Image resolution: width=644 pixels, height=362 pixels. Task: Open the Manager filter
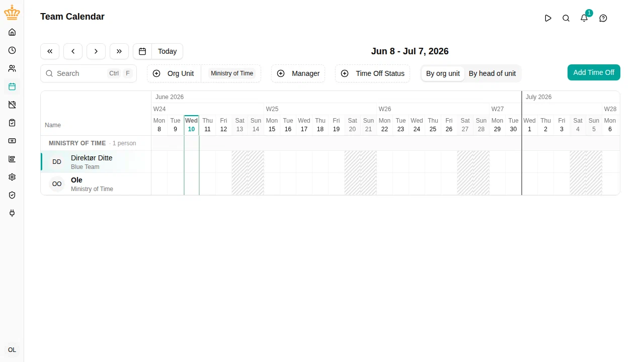click(298, 73)
